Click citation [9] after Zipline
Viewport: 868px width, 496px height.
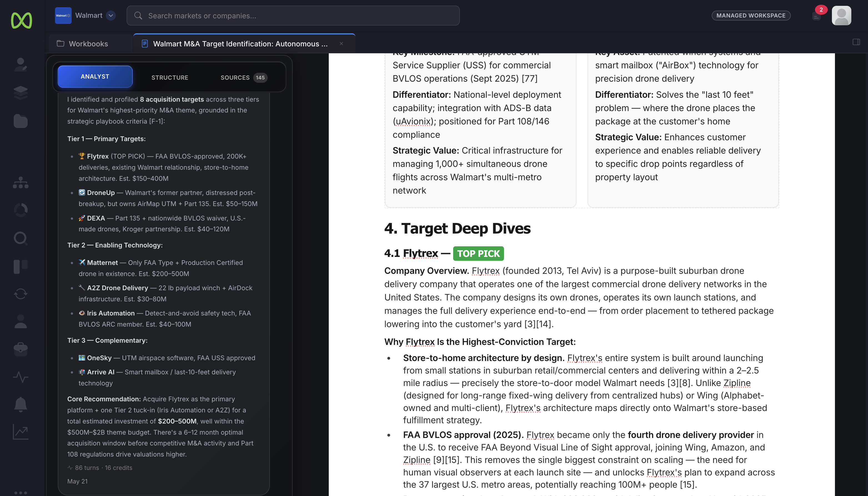(x=439, y=460)
